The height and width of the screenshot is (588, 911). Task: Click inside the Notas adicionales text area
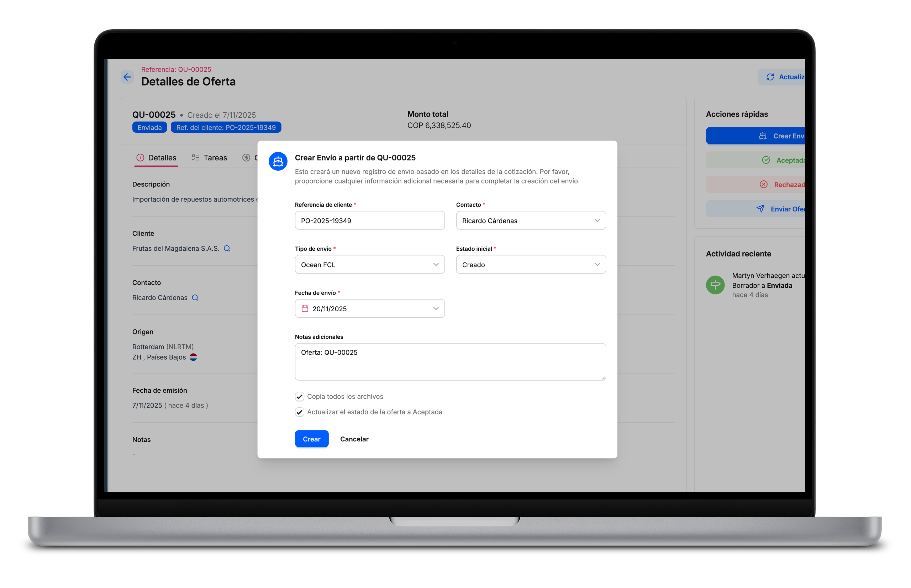tap(450, 361)
